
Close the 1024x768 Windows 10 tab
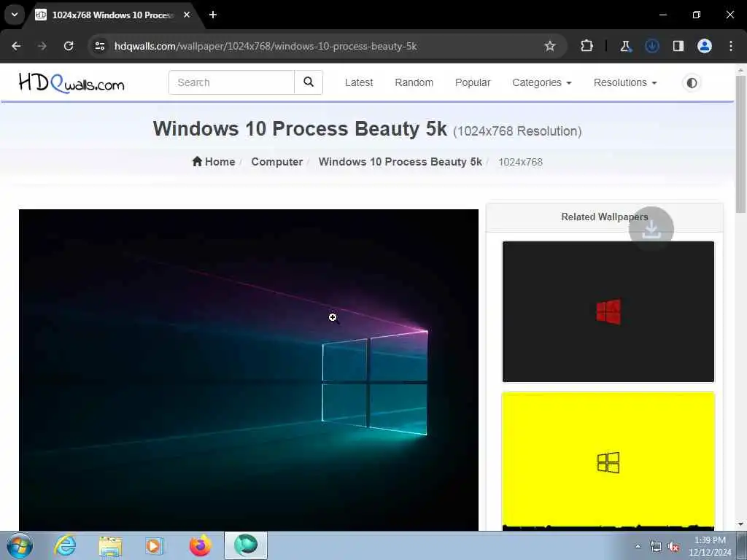click(187, 15)
